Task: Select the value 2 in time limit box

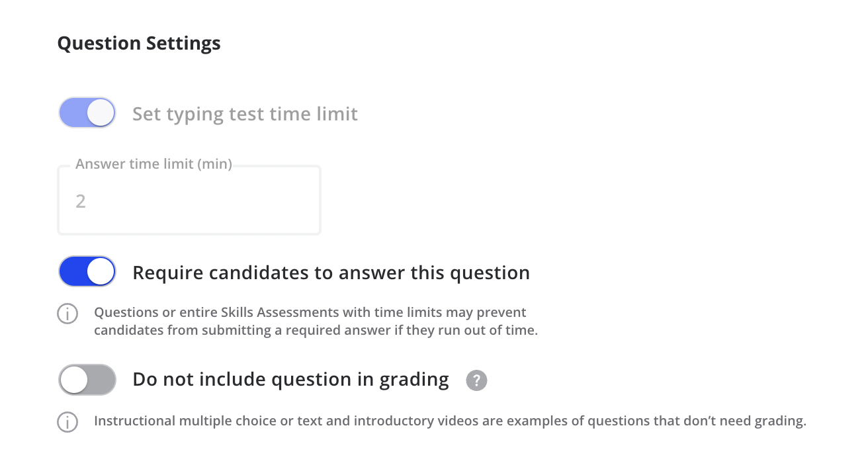Action: tap(81, 201)
